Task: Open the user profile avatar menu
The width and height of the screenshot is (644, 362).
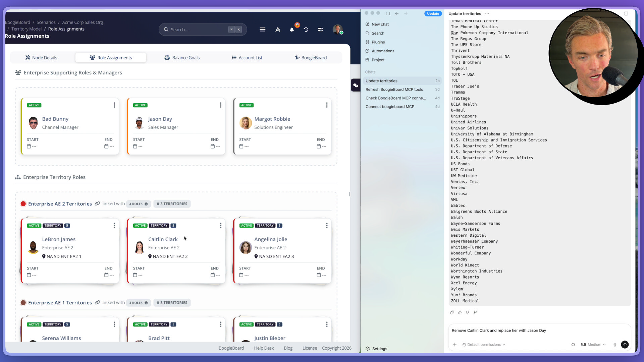Action: point(337,29)
